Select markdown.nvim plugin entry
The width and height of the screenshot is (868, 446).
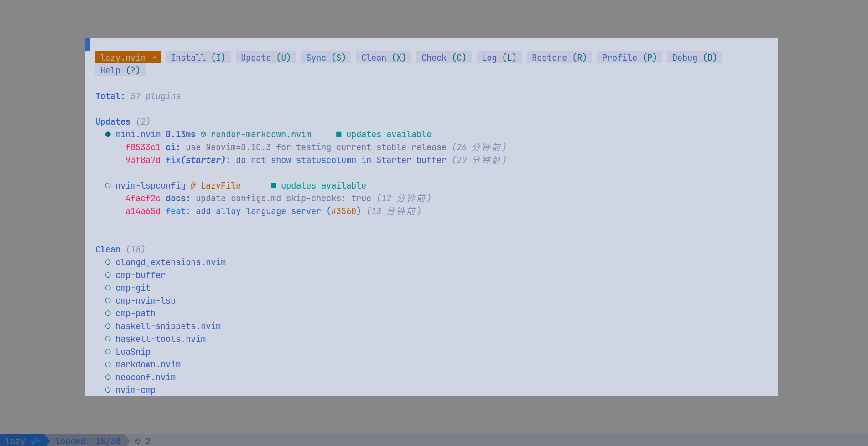pos(148,364)
